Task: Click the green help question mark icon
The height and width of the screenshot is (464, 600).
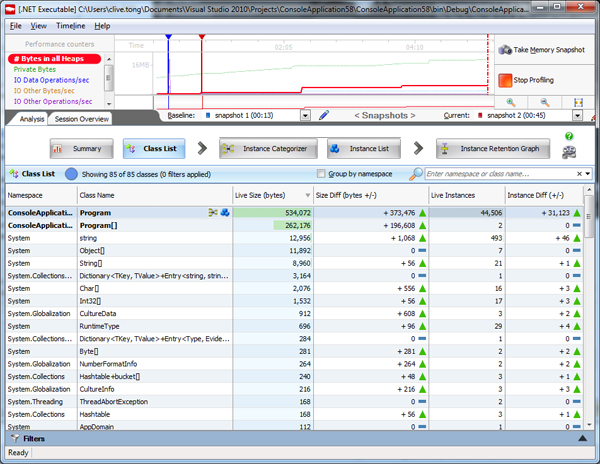Action: pyautogui.click(x=569, y=136)
